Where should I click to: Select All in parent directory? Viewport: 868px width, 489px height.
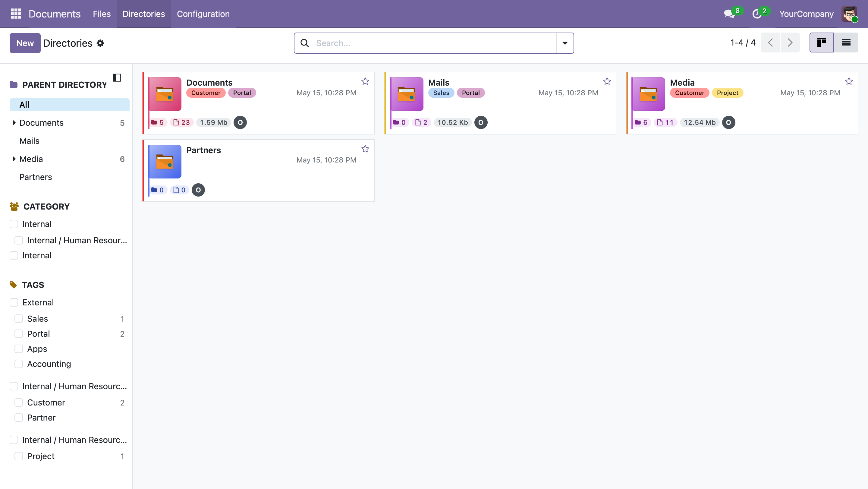69,105
